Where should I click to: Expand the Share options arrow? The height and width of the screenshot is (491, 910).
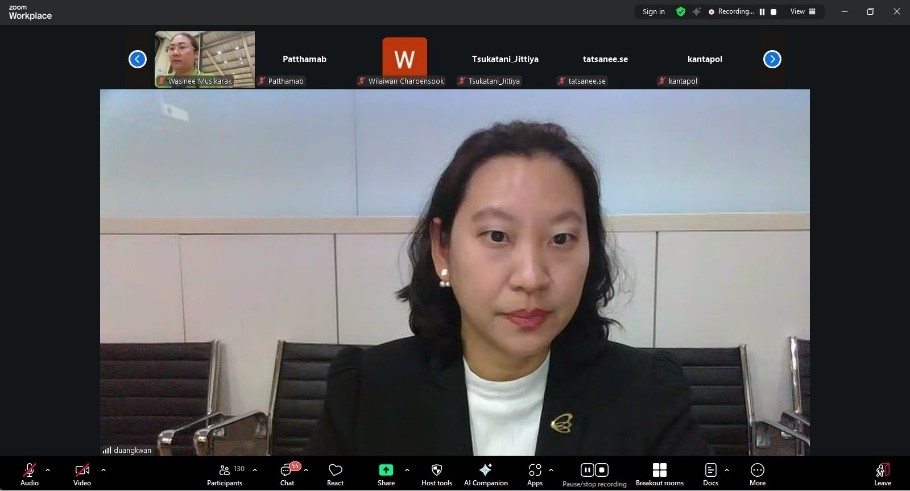[x=406, y=469]
